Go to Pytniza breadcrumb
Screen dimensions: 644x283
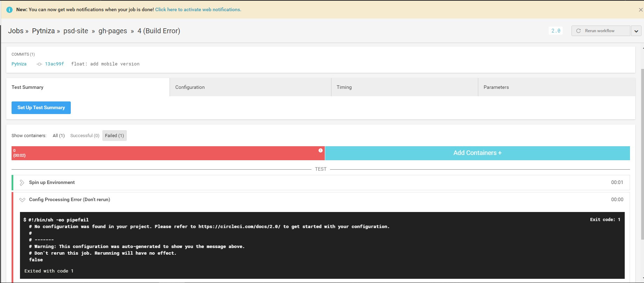coord(43,31)
